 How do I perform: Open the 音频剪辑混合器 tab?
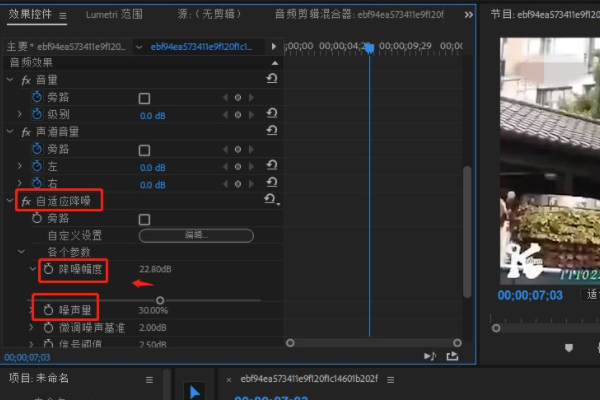click(359, 15)
